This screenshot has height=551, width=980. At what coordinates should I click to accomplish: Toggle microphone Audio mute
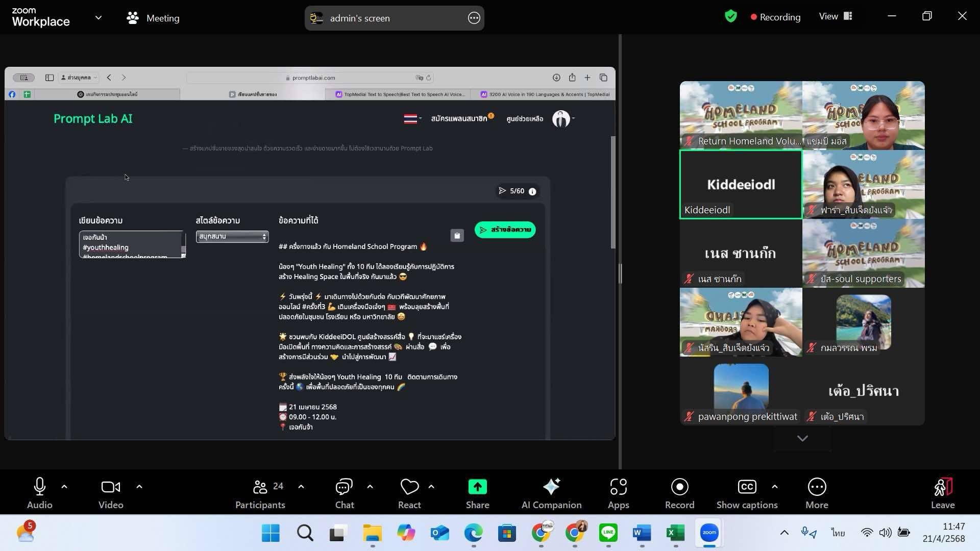pos(39,493)
